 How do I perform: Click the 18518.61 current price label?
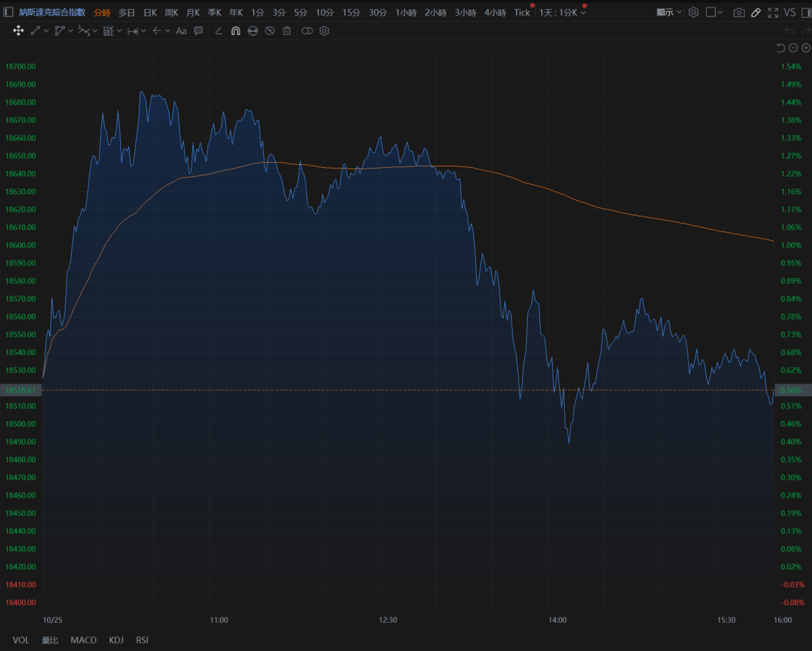point(21,390)
